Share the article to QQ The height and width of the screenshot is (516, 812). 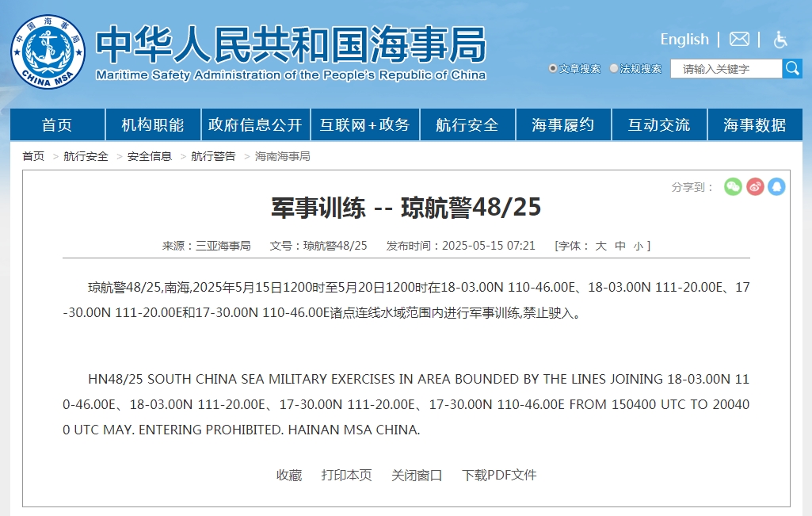click(x=776, y=187)
